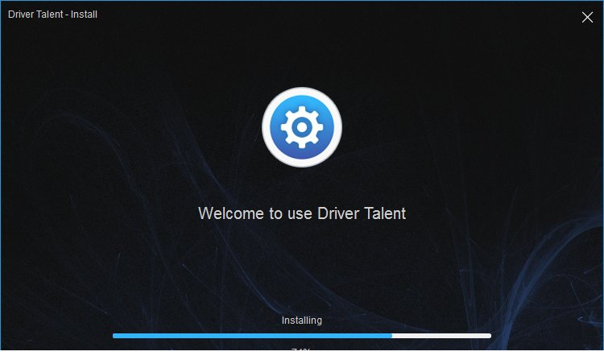This screenshot has width=604, height=364.
Task: Click the partially hidden percentage text below progress bar
Action: point(301,349)
